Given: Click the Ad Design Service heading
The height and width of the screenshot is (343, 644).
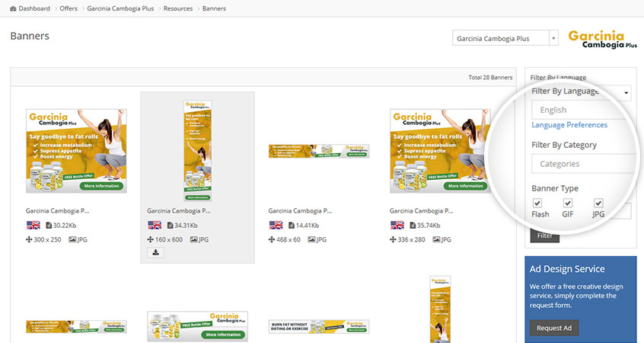Looking at the screenshot, I should click(567, 269).
